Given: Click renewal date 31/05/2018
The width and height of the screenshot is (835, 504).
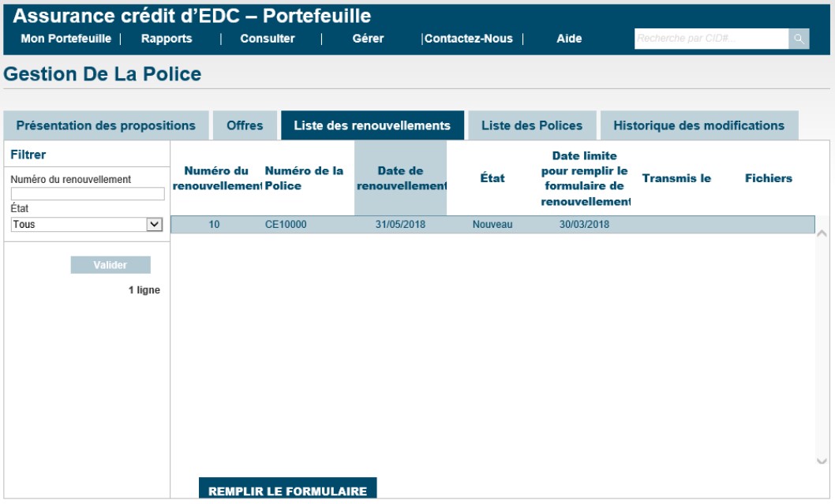Looking at the screenshot, I should coord(400,225).
